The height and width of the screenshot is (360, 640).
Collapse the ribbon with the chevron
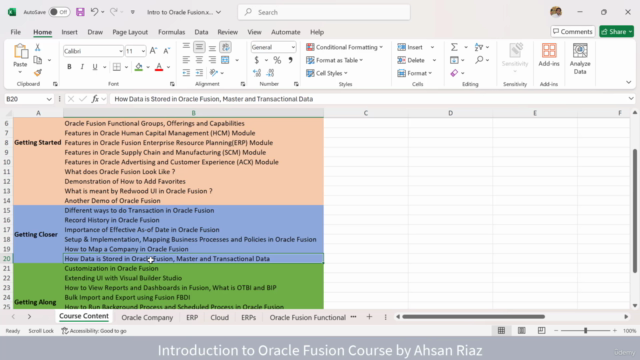click(x=629, y=82)
